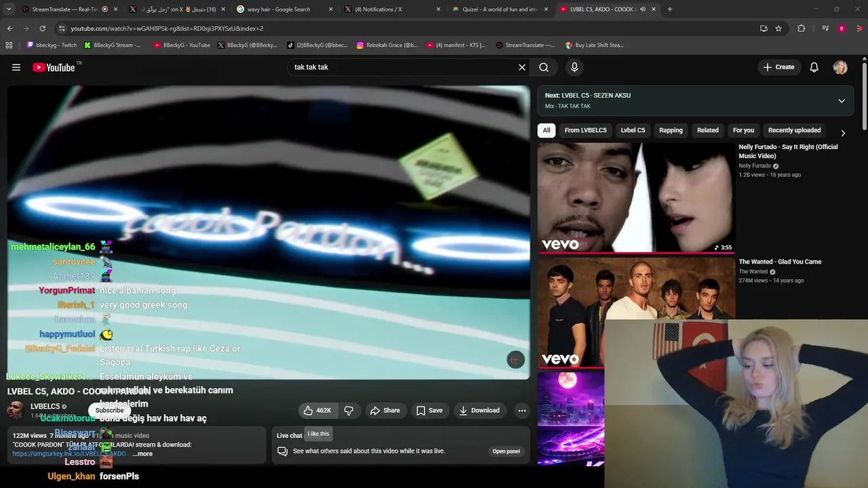Screen dimensions: 868x488
Task: Clear the search box with the X
Action: tap(522, 67)
